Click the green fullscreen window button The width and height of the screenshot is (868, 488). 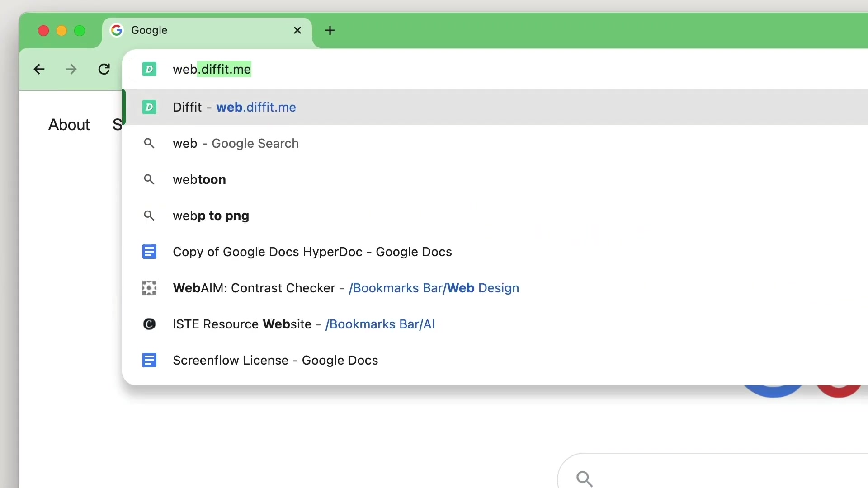[80, 31]
